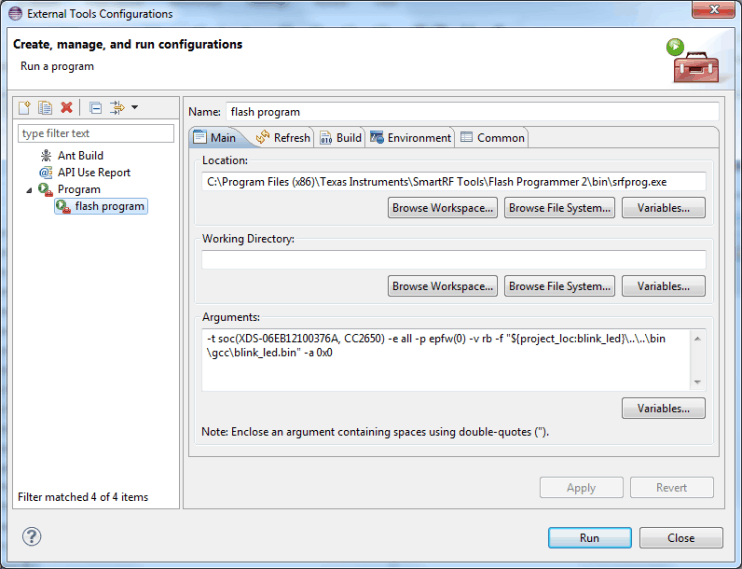Switch to the Common tab
The height and width of the screenshot is (569, 742).
click(492, 138)
